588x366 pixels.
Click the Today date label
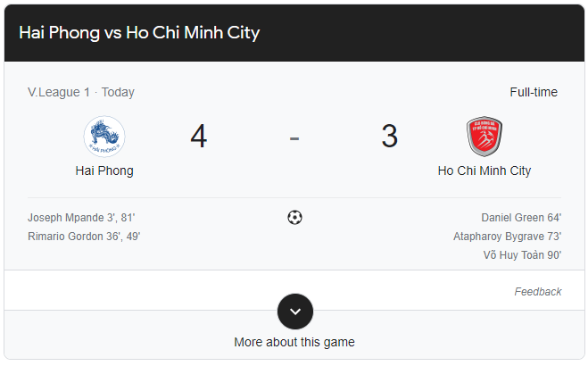tap(118, 92)
